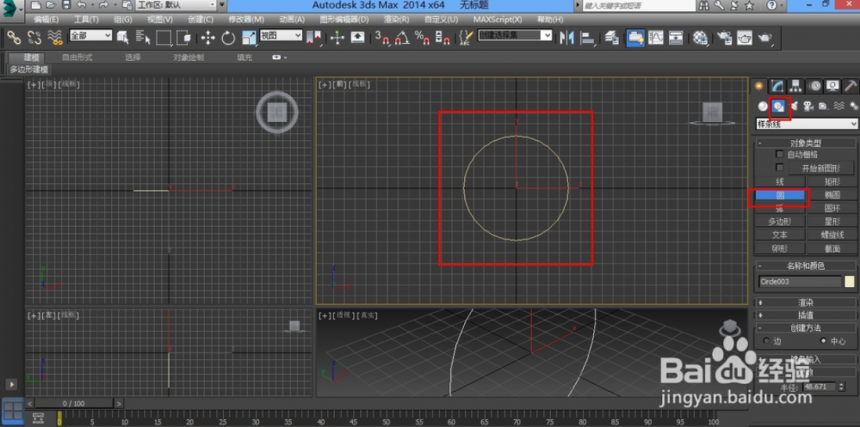860x427 pixels.
Task: Click the 椭圆 shape button
Action: (832, 195)
